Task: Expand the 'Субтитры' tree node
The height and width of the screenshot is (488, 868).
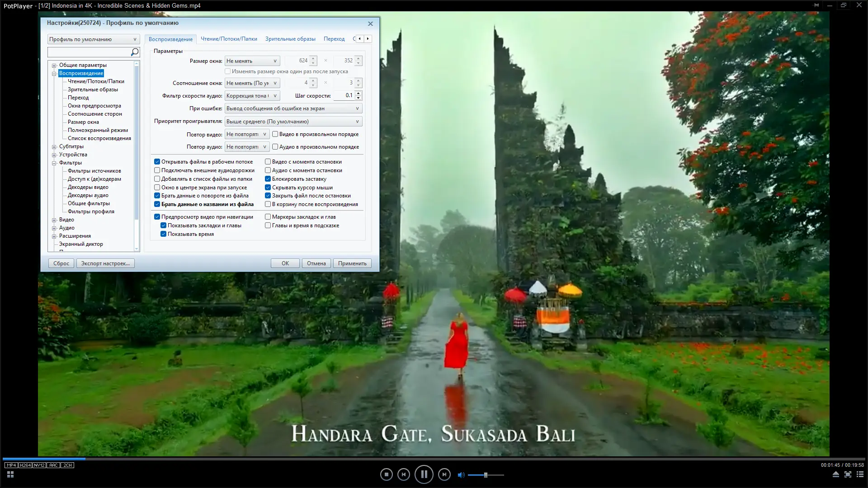Action: coord(54,147)
